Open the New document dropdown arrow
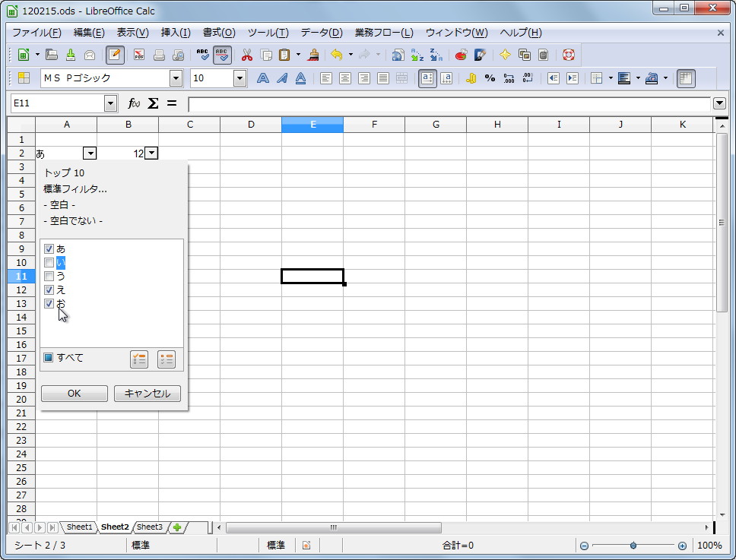 pos(37,55)
